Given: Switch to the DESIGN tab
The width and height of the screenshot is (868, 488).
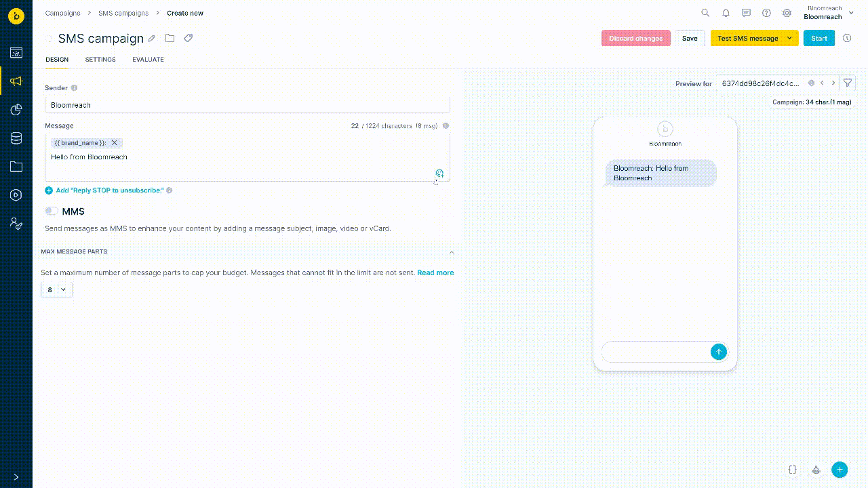Looking at the screenshot, I should [x=57, y=60].
